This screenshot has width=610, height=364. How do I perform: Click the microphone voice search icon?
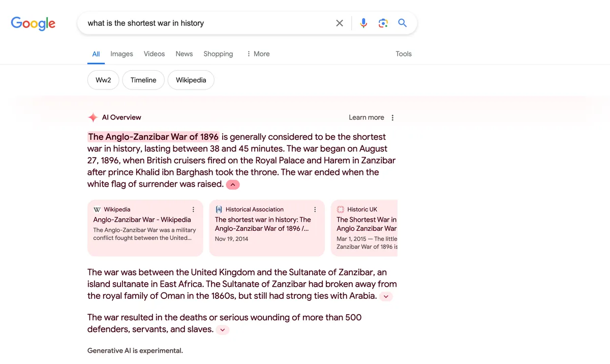363,23
